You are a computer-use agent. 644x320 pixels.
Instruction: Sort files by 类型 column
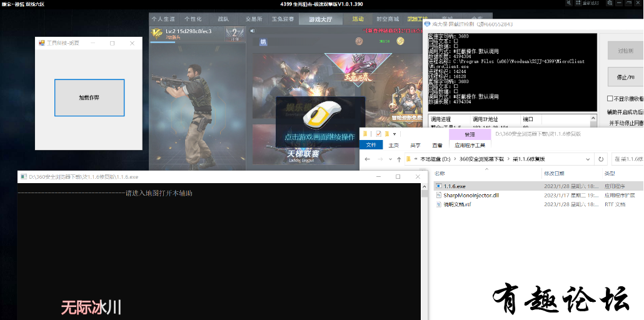[609, 173]
